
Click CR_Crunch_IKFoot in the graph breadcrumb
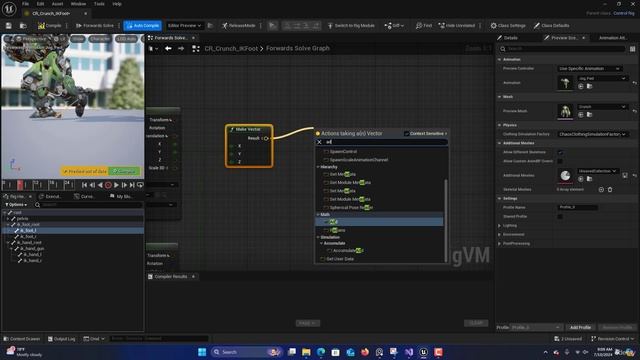pos(231,49)
